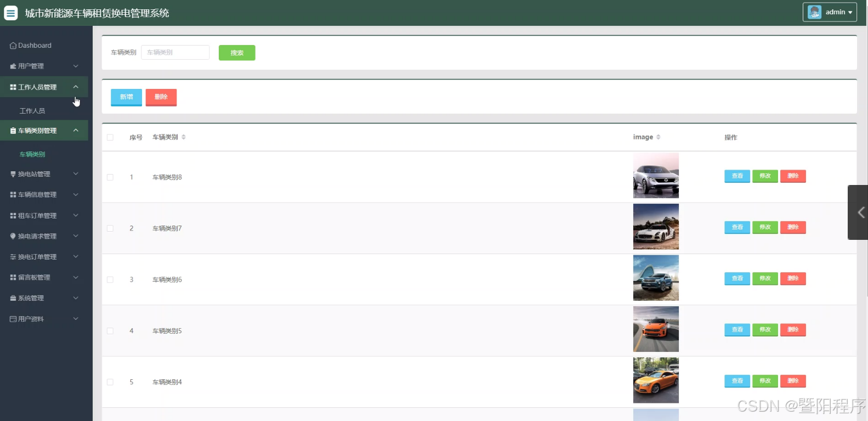Expand the 换电站管理 chevron
This screenshot has width=868, height=421.
76,173
